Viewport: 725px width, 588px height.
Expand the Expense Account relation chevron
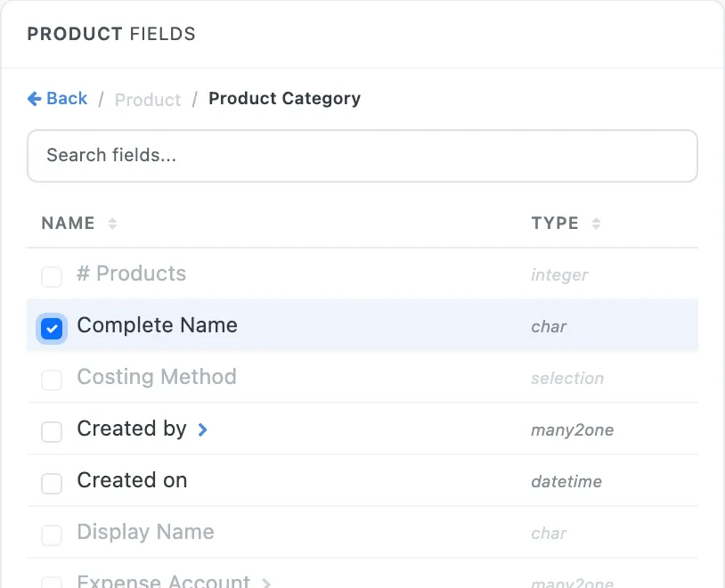pyautogui.click(x=266, y=583)
